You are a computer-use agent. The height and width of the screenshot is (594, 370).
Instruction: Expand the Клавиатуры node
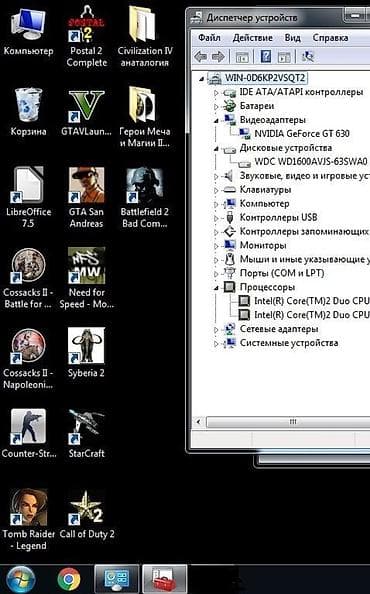click(216, 191)
